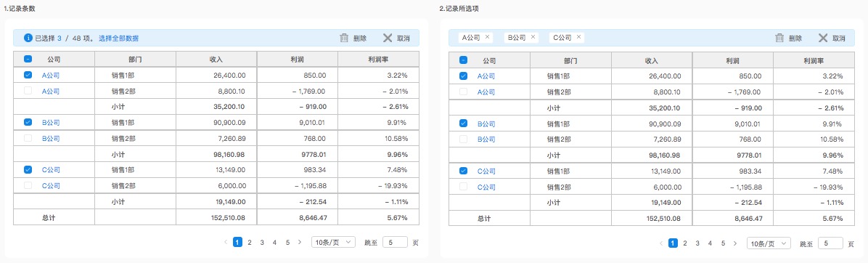Viewport: 868px width, 263px height.
Task: Open the 10条/页 dropdown in 记录所选项 panel
Action: tap(769, 243)
